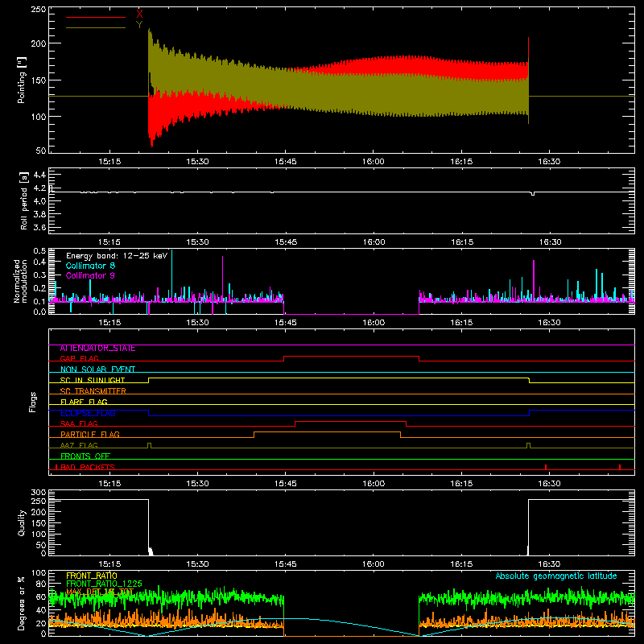The width and height of the screenshot is (644, 644).
Task: Click the tall magenta Collimator 9 spike near 15:34
Action: pyautogui.click(x=223, y=279)
